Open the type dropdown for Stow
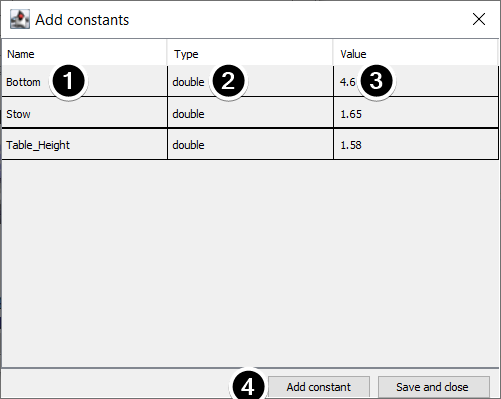 (250, 113)
